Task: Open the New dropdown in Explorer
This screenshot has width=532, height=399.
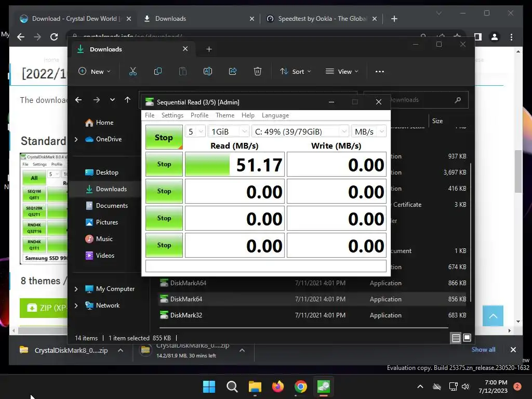Action: pos(95,72)
